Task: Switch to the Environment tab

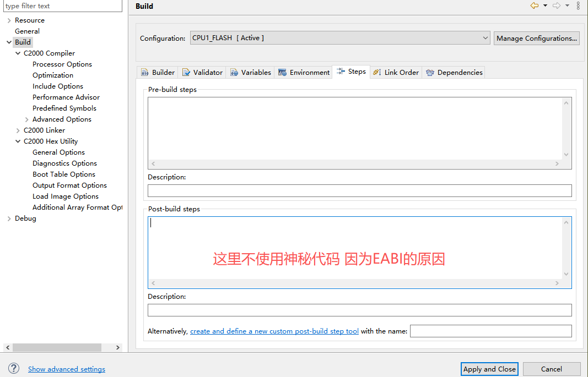Action: pos(304,72)
